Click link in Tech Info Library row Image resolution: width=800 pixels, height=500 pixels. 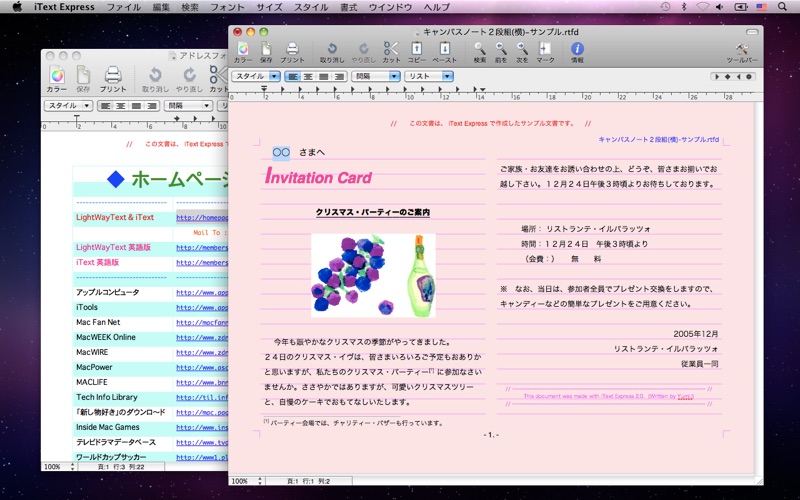coord(202,397)
